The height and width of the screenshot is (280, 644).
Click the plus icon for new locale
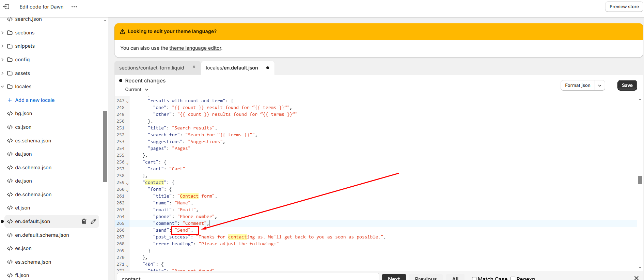(x=10, y=100)
